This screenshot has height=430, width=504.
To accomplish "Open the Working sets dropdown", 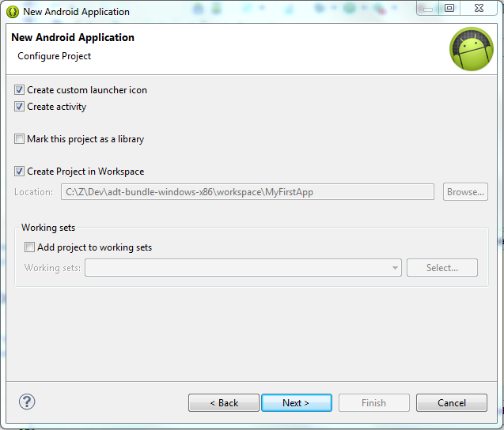I will click(x=243, y=267).
